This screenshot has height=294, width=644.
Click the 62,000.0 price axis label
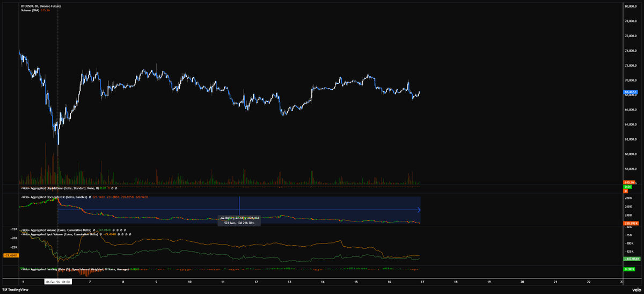pos(631,139)
